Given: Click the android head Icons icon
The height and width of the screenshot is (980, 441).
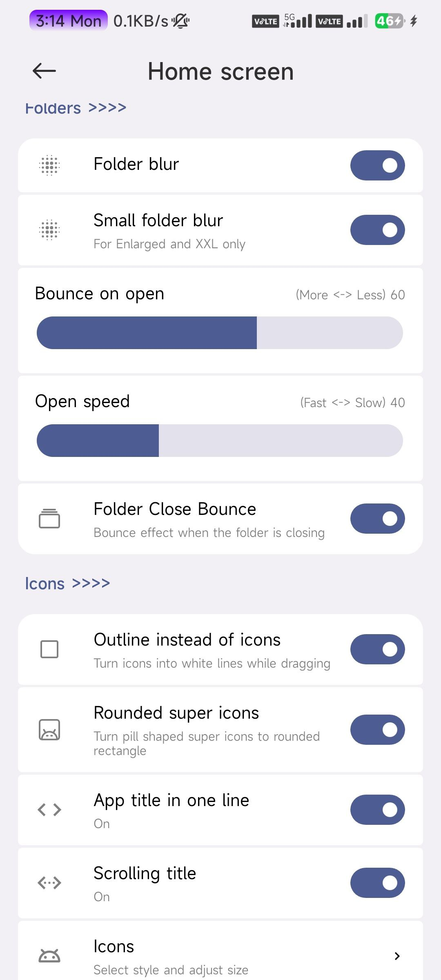Looking at the screenshot, I should (x=49, y=956).
